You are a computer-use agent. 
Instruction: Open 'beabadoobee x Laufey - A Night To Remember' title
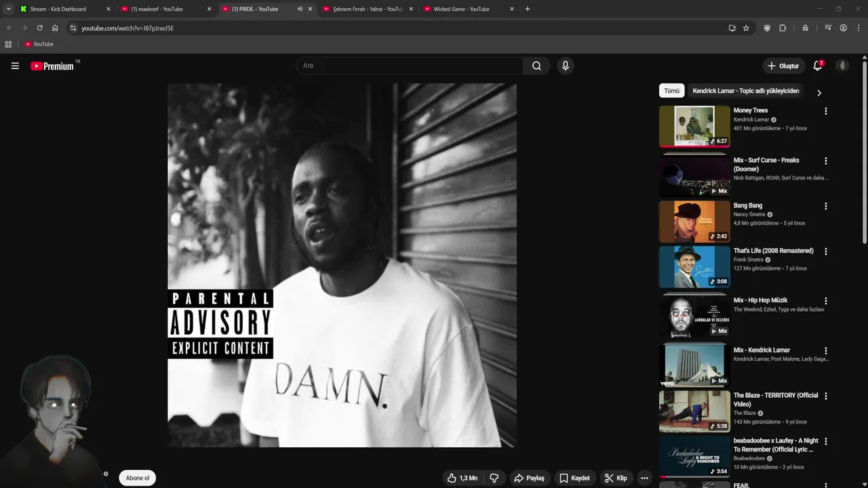(776, 445)
